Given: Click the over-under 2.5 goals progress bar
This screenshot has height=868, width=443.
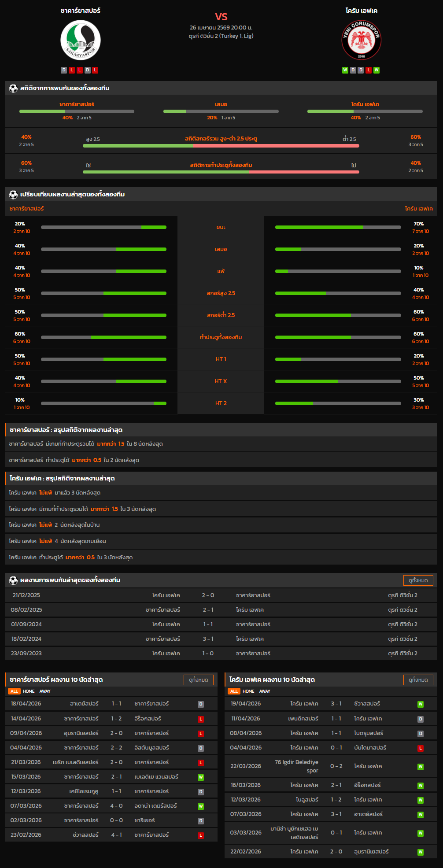Looking at the screenshot, I should pyautogui.click(x=221, y=146).
